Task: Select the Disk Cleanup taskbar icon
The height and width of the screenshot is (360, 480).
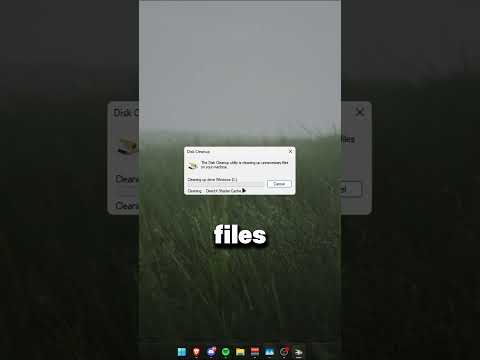Action: 299,352
